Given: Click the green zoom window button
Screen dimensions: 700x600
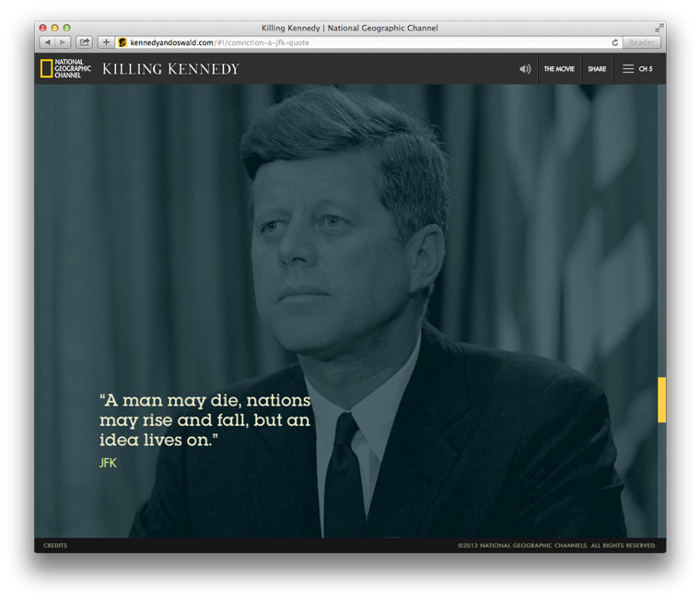Looking at the screenshot, I should coord(66,28).
